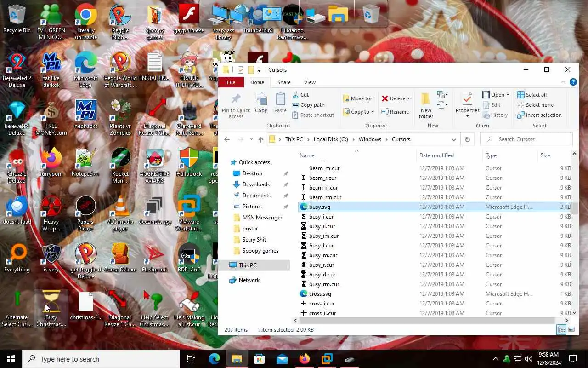The height and width of the screenshot is (368, 588).
Task: Click Invert selection in ribbon
Action: [539, 115]
